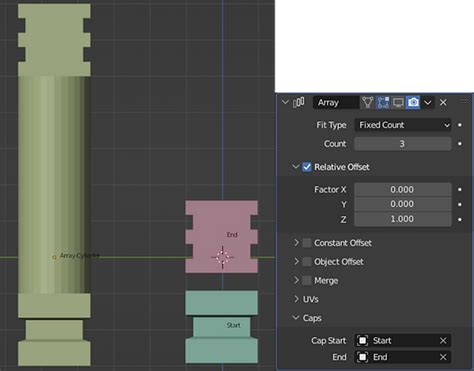Expand the Constant Offset section

coord(296,243)
